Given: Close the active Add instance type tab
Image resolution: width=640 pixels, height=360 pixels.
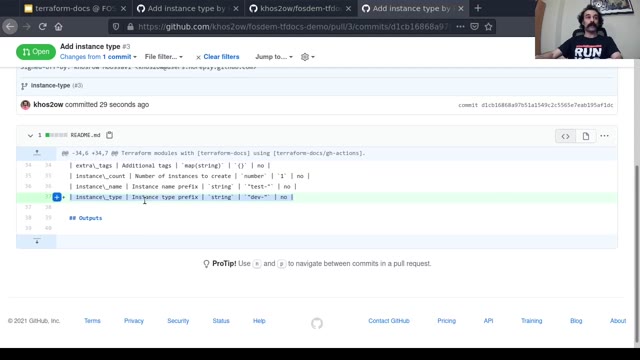Looking at the screenshot, I should [x=461, y=9].
